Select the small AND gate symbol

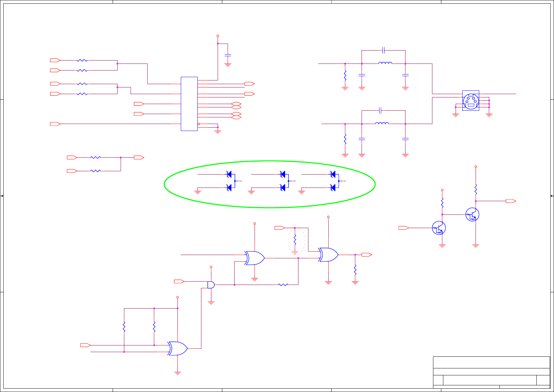(211, 285)
